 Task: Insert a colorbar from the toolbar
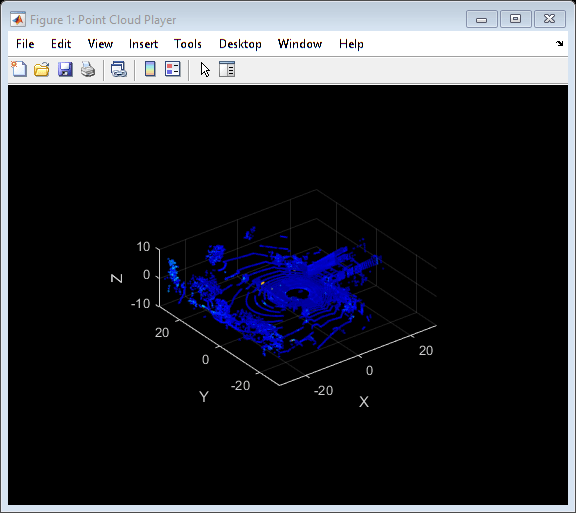tap(150, 69)
